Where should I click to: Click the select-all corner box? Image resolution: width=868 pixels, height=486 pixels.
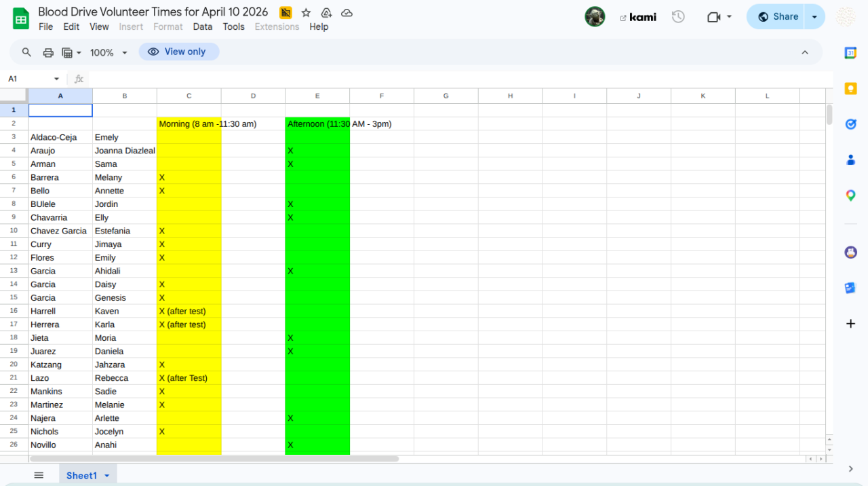(14, 96)
